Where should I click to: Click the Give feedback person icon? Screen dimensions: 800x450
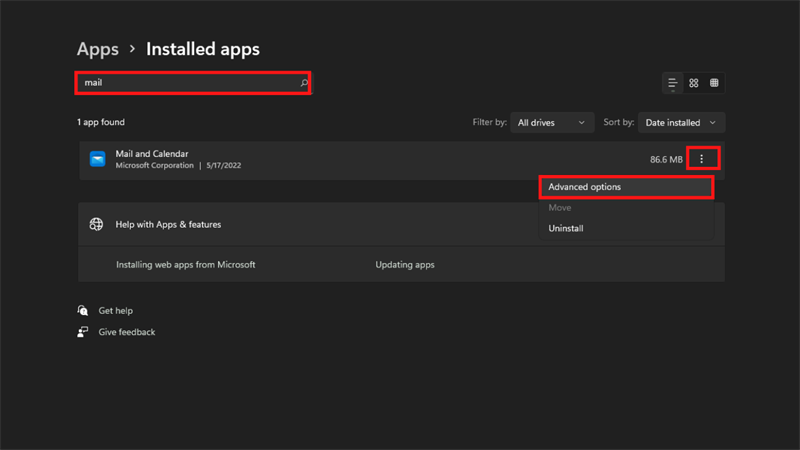pyautogui.click(x=83, y=332)
